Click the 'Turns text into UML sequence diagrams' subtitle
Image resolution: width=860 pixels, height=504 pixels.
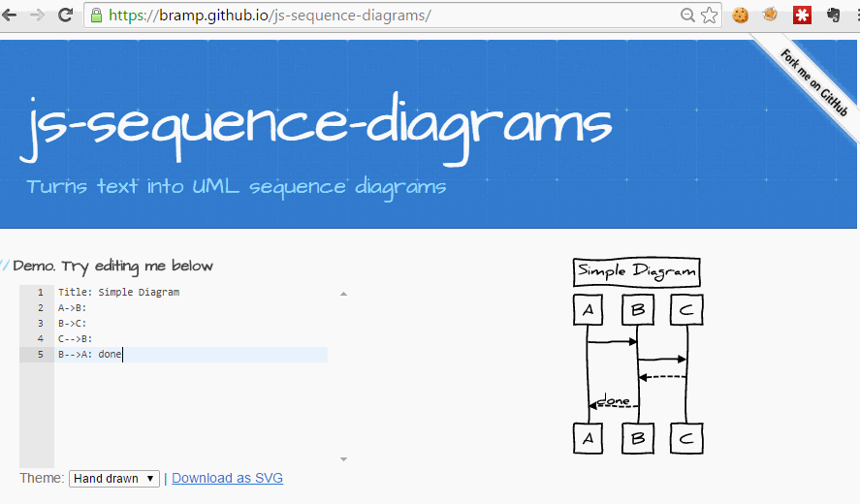pos(237,187)
